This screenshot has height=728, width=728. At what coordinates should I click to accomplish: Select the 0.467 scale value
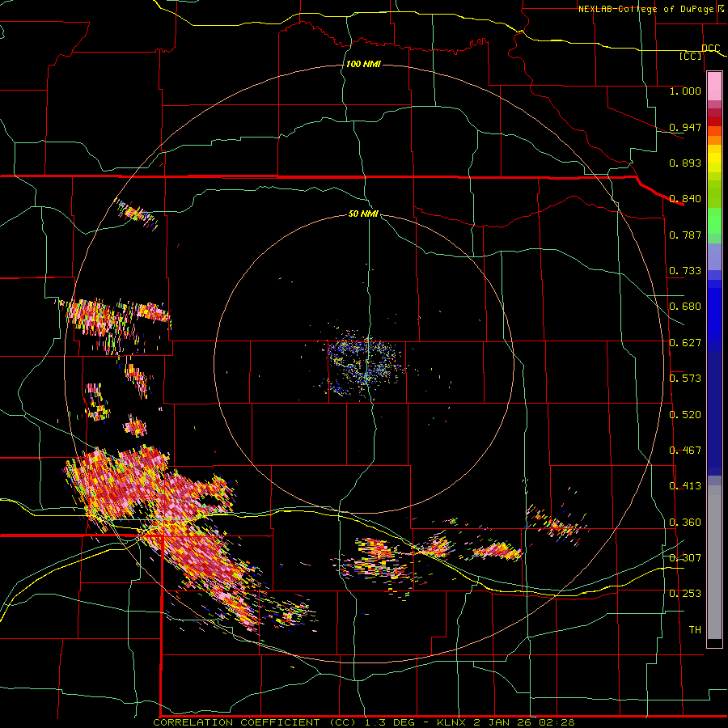685,451
